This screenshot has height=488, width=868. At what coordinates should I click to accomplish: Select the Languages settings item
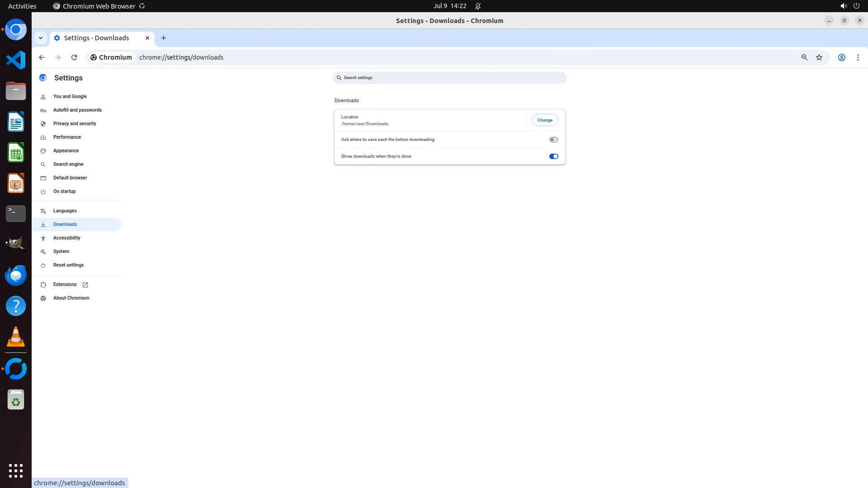pyautogui.click(x=65, y=211)
